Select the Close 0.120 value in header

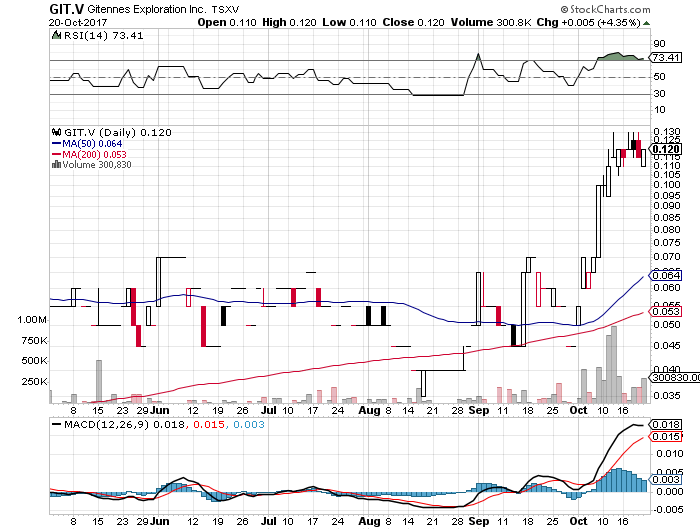tap(413, 22)
